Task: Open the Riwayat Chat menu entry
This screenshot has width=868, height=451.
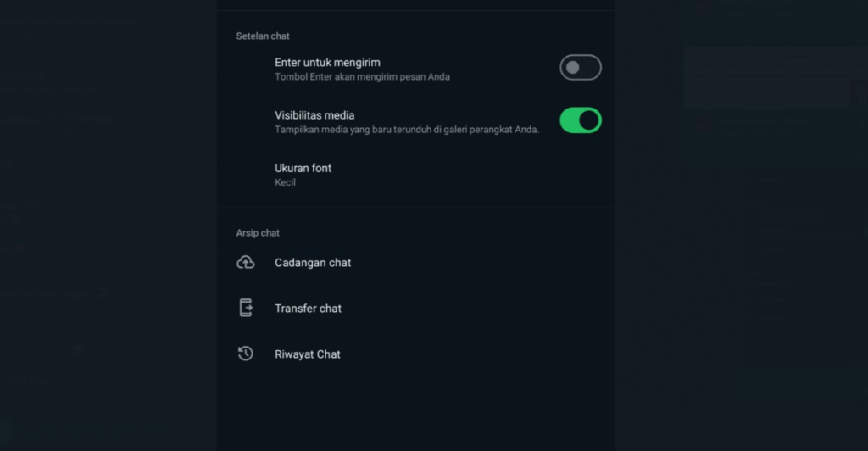Action: click(415, 354)
